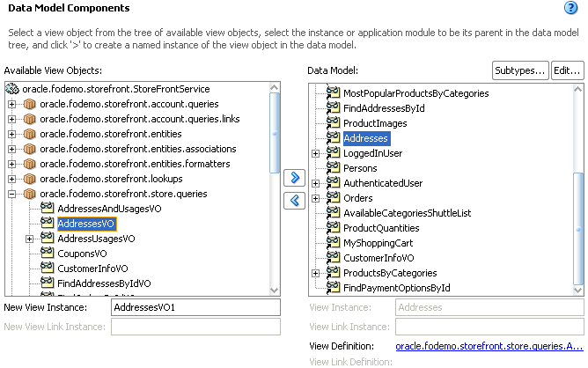Click package icon for oracle.fodemo.storefront.entities.associations

tap(29, 149)
